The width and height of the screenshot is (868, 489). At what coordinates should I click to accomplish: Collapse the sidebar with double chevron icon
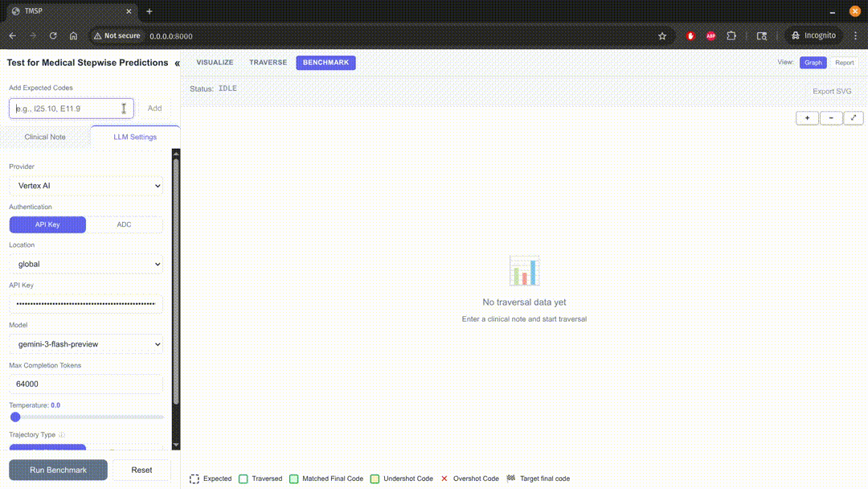click(x=177, y=63)
